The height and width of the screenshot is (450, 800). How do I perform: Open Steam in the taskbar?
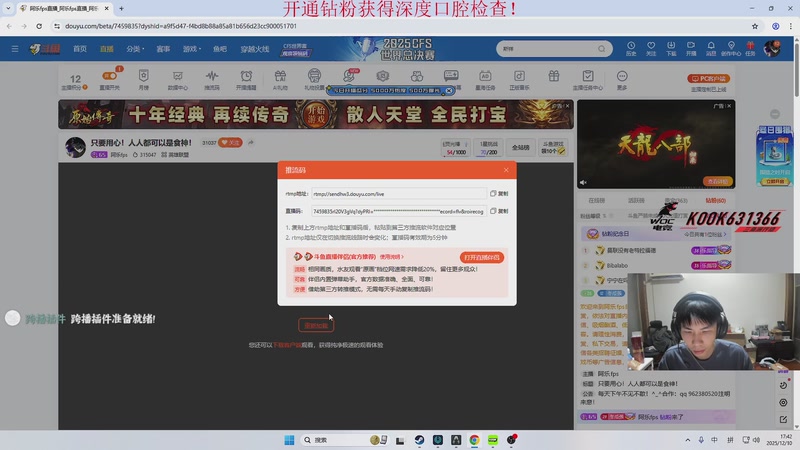point(419,440)
